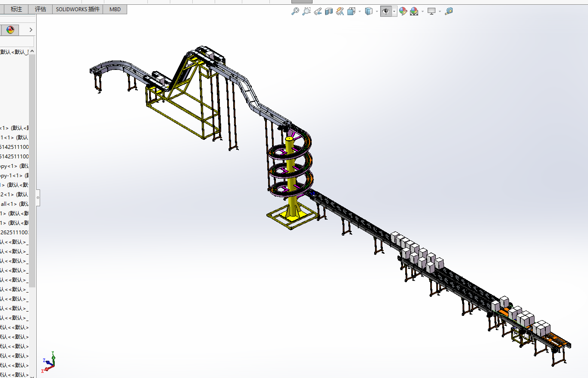The image size is (588, 378).
Task: Open the SOLIDWORKS 插件 tab
Action: [78, 9]
